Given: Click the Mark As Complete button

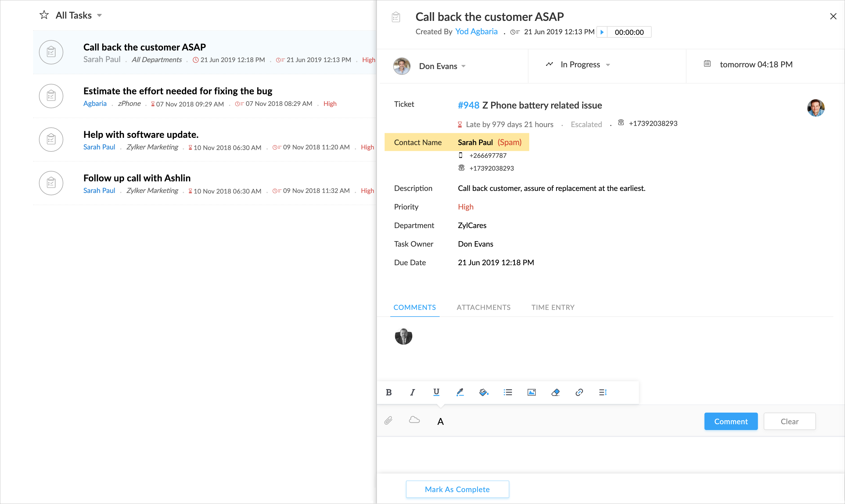Looking at the screenshot, I should tap(457, 489).
